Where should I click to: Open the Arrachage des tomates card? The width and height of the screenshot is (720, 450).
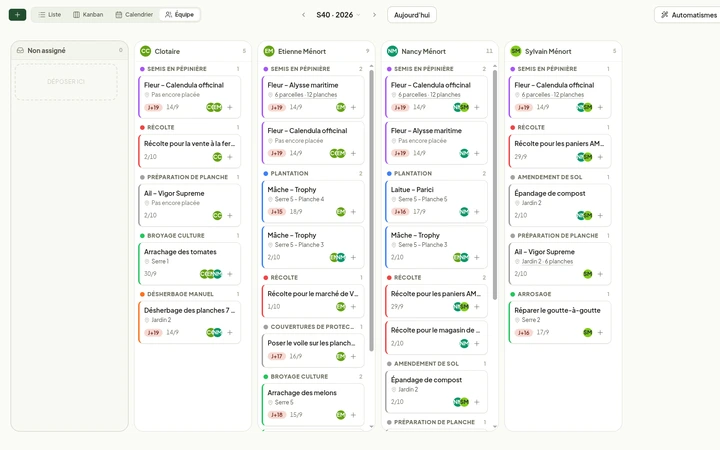pos(189,264)
